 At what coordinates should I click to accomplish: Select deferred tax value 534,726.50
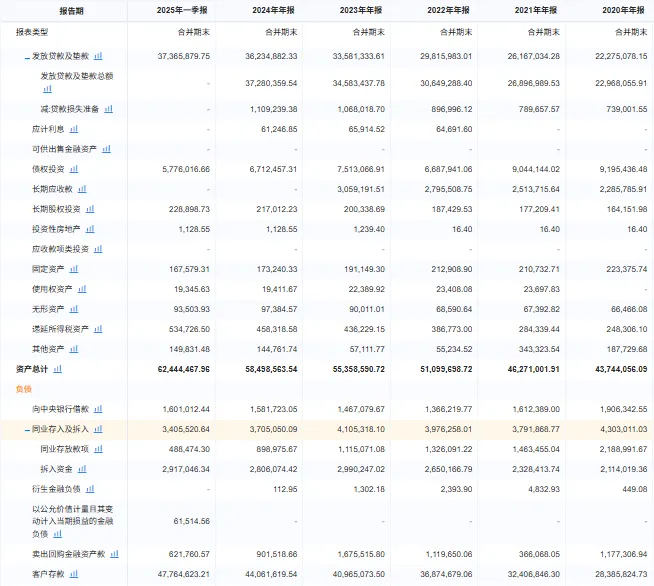tap(189, 329)
